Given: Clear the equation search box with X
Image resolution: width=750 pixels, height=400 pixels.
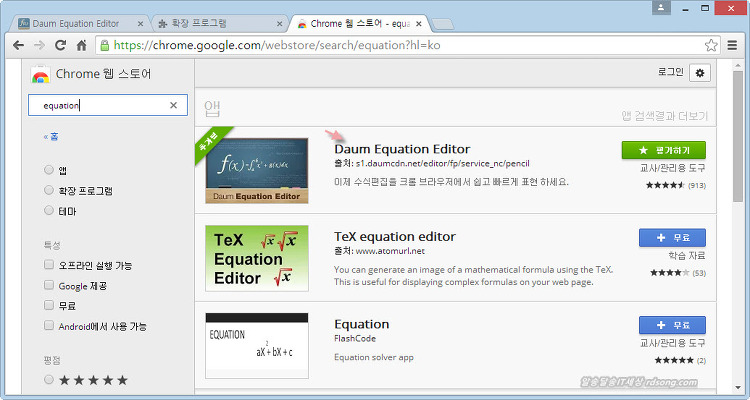Looking at the screenshot, I should 173,105.
